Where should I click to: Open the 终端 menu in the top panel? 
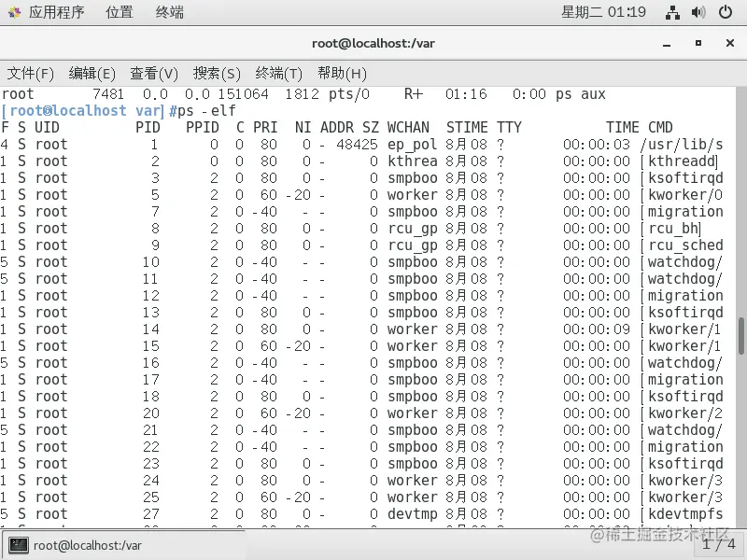tap(170, 12)
